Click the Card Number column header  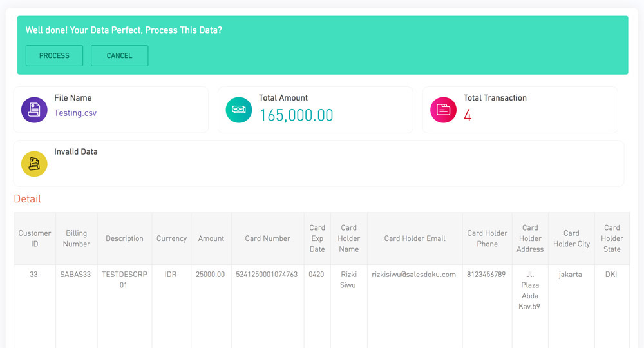pyautogui.click(x=267, y=238)
